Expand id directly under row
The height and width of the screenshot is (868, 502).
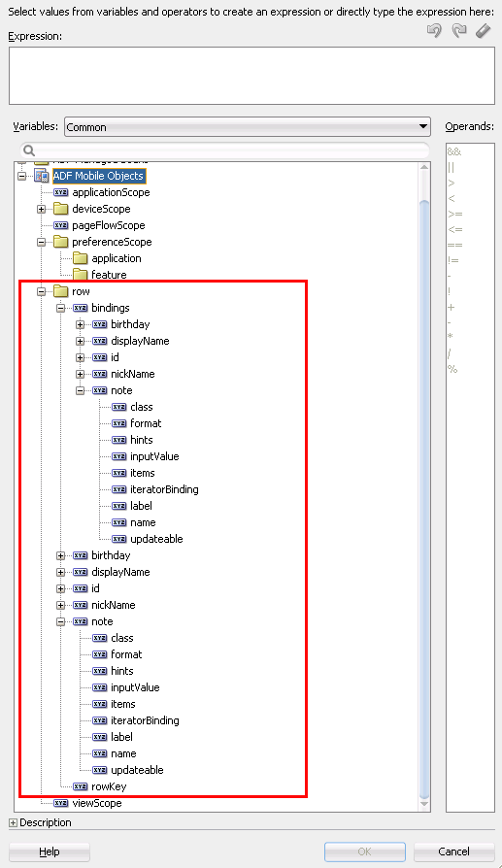(x=61, y=588)
